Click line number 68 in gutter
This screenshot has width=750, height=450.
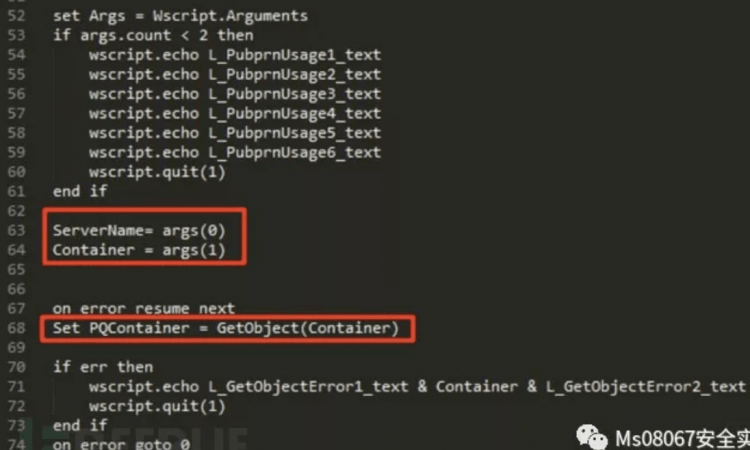(16, 328)
